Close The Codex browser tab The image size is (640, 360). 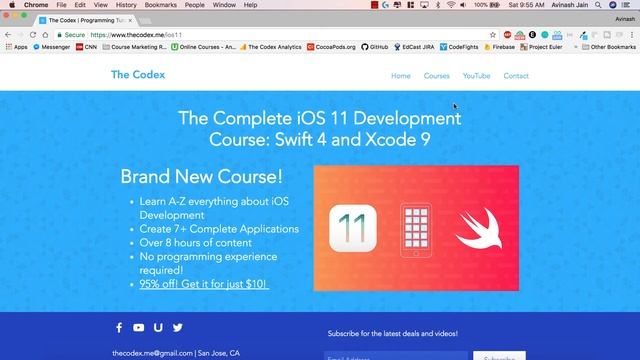click(130, 20)
